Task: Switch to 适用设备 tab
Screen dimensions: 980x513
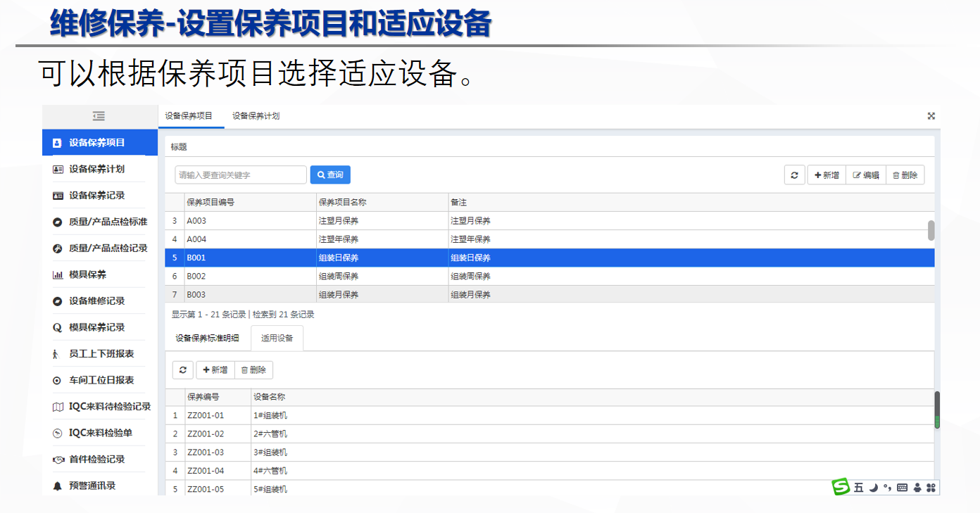Action: pyautogui.click(x=277, y=338)
